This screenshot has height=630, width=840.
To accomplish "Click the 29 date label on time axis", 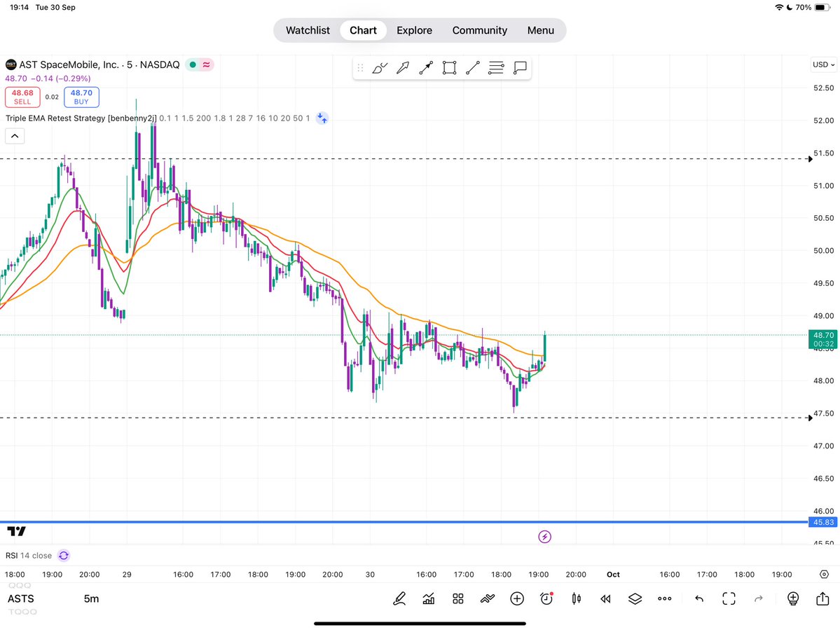I will point(126,574).
